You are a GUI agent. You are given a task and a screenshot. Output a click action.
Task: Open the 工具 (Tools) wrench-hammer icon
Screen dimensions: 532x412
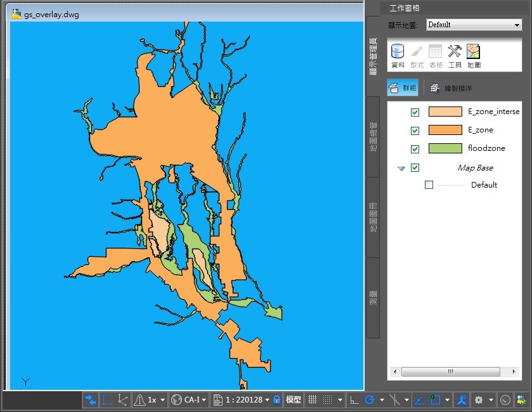(x=455, y=56)
